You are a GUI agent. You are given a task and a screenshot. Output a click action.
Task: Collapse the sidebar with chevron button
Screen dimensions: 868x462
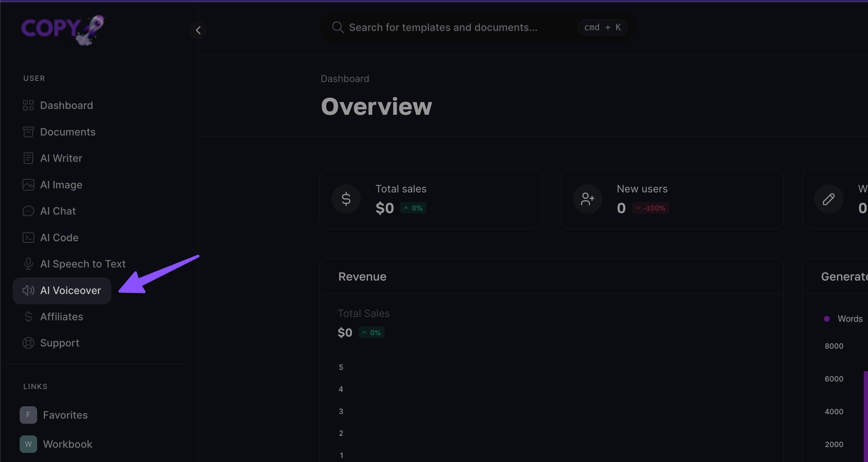198,30
